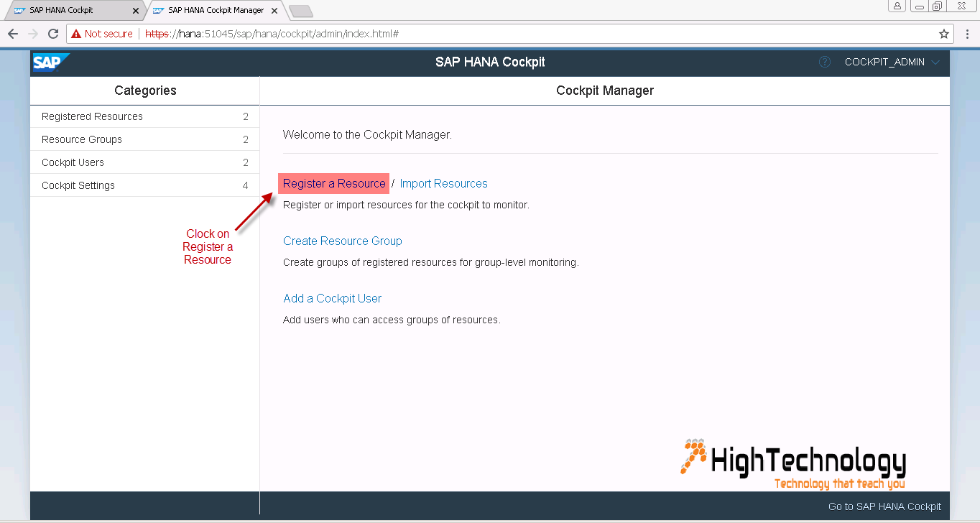Open the Cockpit Settings category

144,185
